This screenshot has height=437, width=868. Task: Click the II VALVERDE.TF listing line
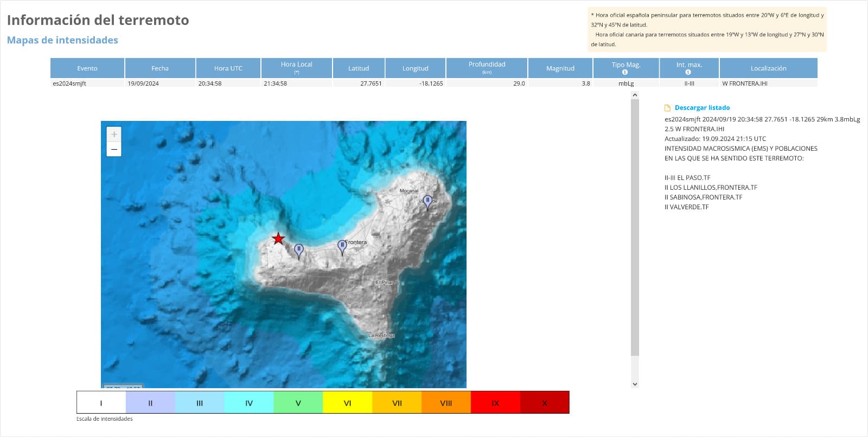(x=686, y=207)
